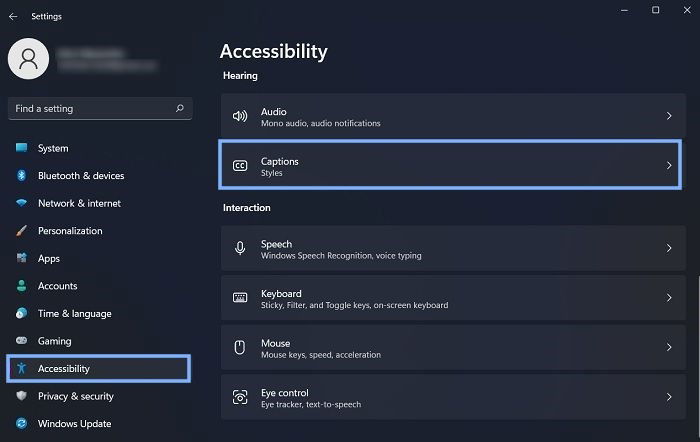The height and width of the screenshot is (442, 700).
Task: Click 'Eye tracker, text-to-speech' text
Action: click(x=311, y=404)
